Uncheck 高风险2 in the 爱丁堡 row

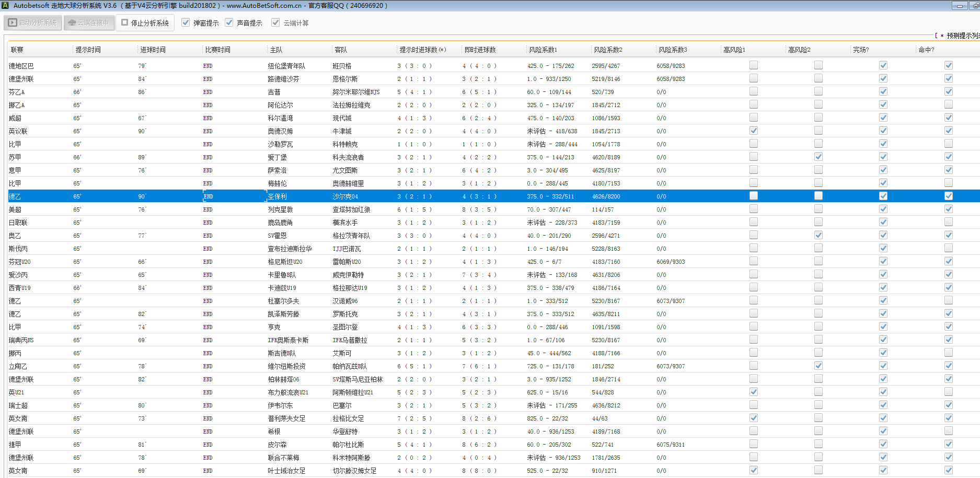(818, 157)
